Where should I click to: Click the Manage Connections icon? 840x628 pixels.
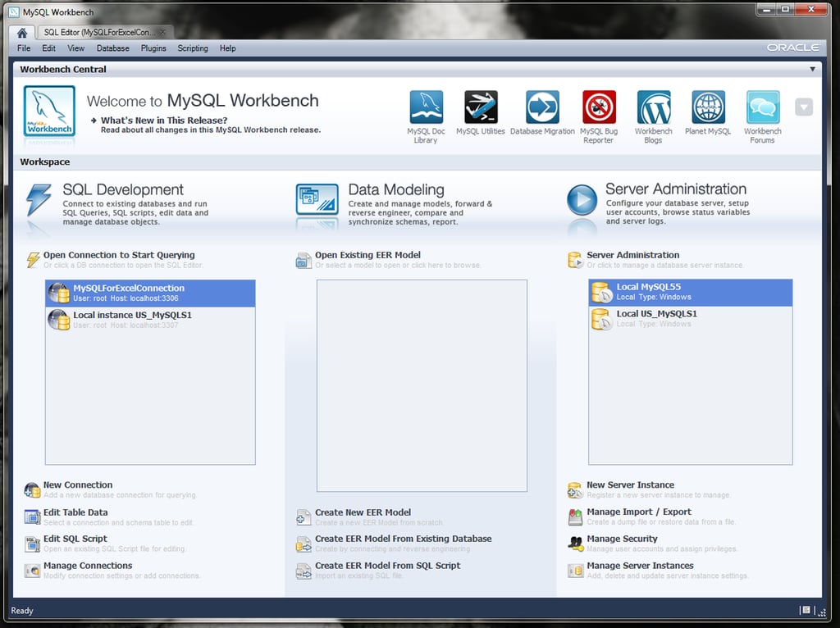tap(32, 571)
